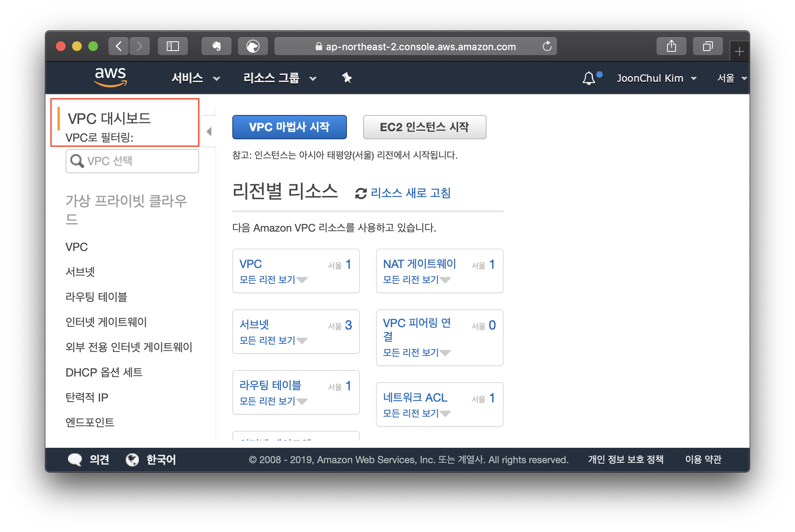Screen dimensions: 795x532
Task: Click the Safari share icon
Action: (x=671, y=47)
